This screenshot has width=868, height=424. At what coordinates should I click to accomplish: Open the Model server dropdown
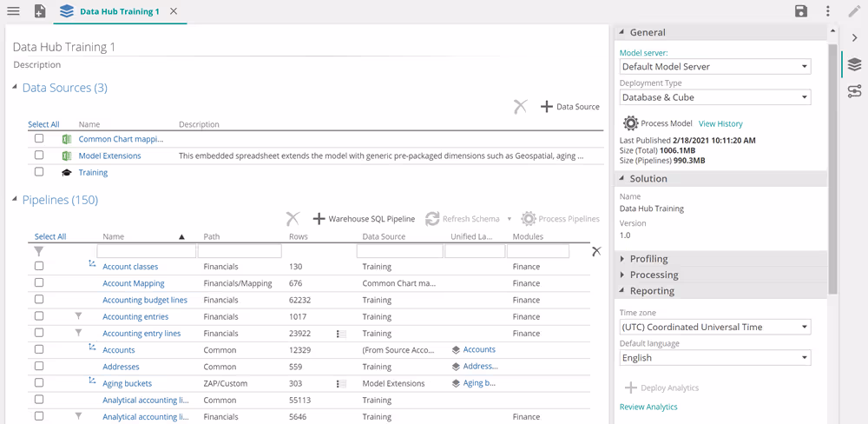point(714,67)
